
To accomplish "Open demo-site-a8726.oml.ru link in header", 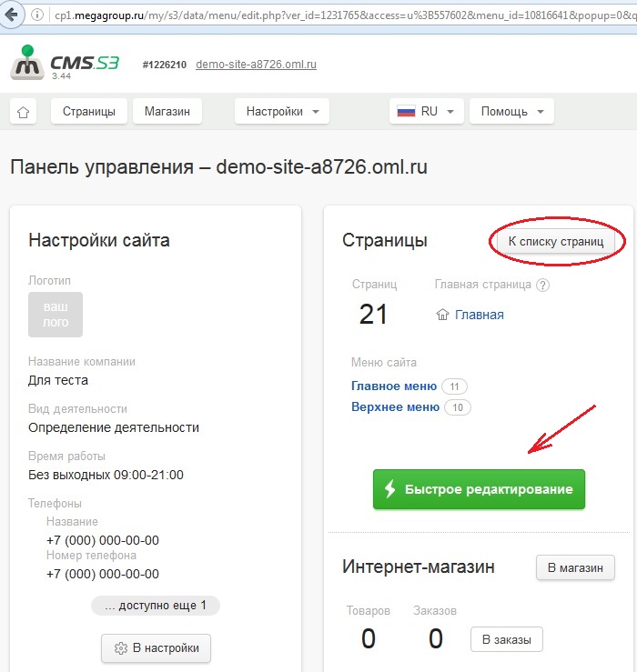I will pyautogui.click(x=256, y=65).
